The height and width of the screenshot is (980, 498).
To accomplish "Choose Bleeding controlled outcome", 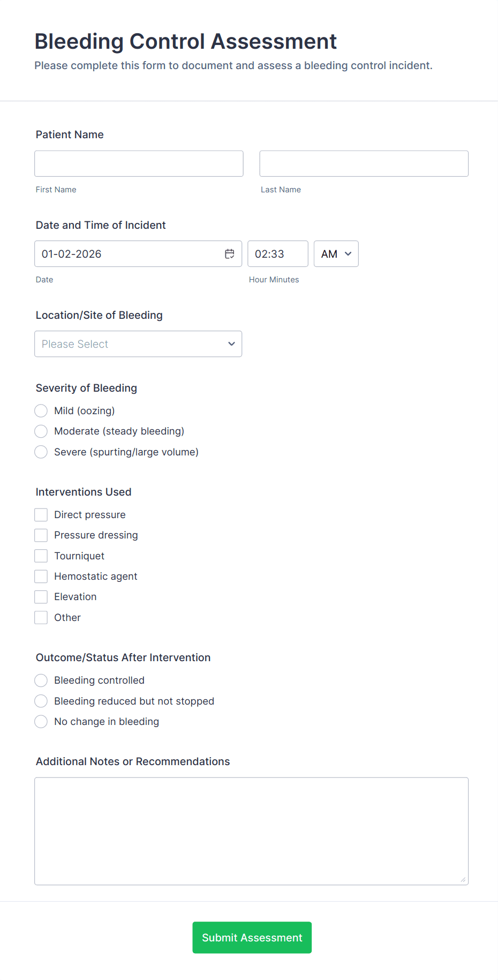I will 41,680.
